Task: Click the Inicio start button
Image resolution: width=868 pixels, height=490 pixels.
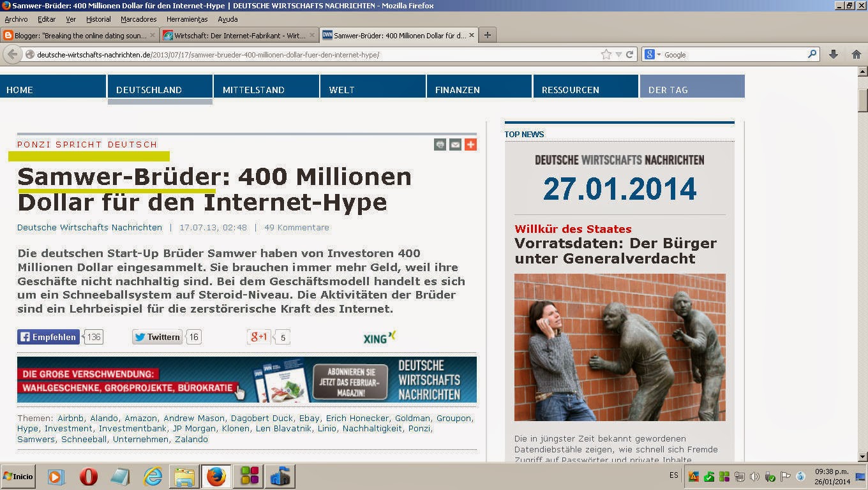Action: coord(18,477)
